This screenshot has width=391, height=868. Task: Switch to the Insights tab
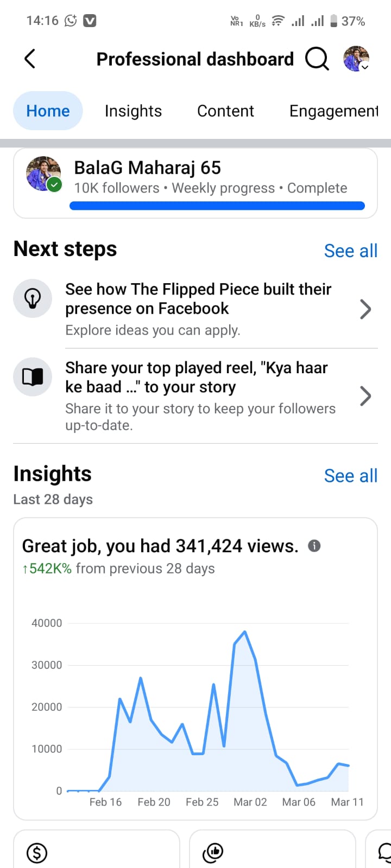coord(133,111)
